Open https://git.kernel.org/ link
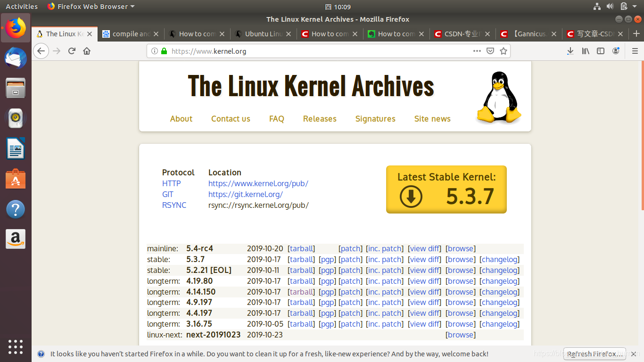The height and width of the screenshot is (362, 644). [x=246, y=194]
